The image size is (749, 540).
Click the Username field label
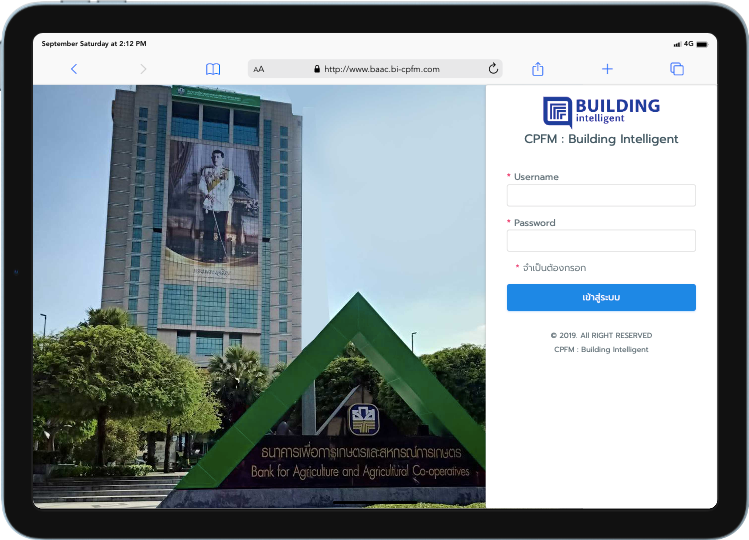tap(536, 177)
